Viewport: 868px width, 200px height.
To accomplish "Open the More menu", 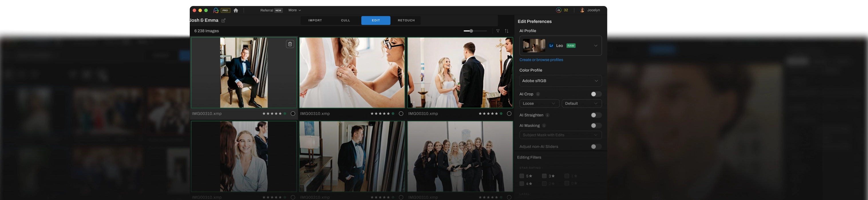I will click(294, 10).
